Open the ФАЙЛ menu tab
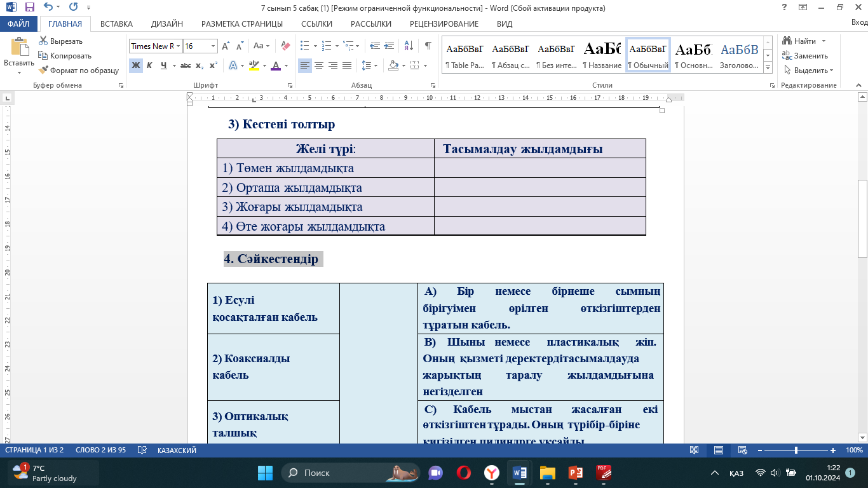 [18, 24]
